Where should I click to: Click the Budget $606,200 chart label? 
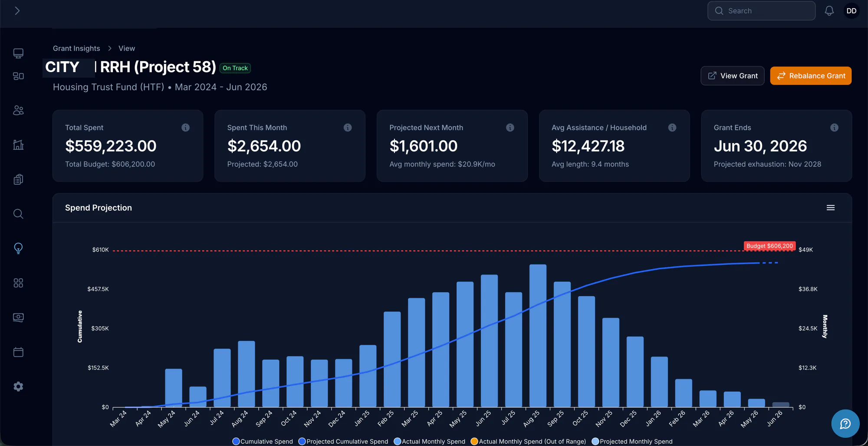(769, 246)
